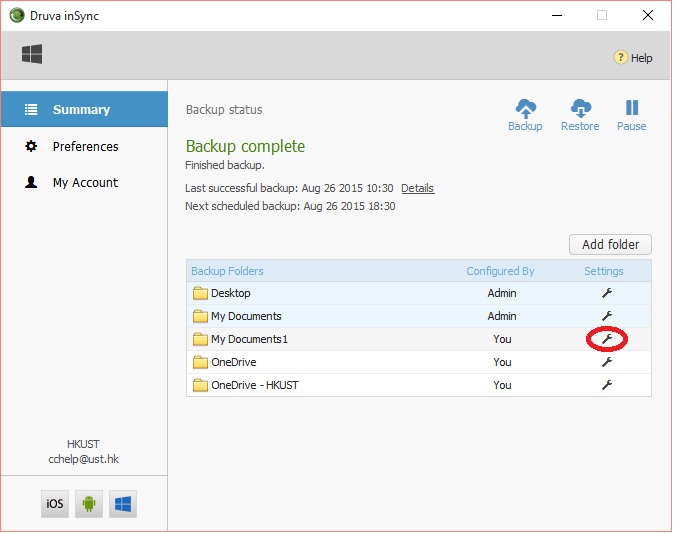The height and width of the screenshot is (534, 676).
Task: Click the Add folder button
Action: pyautogui.click(x=610, y=244)
